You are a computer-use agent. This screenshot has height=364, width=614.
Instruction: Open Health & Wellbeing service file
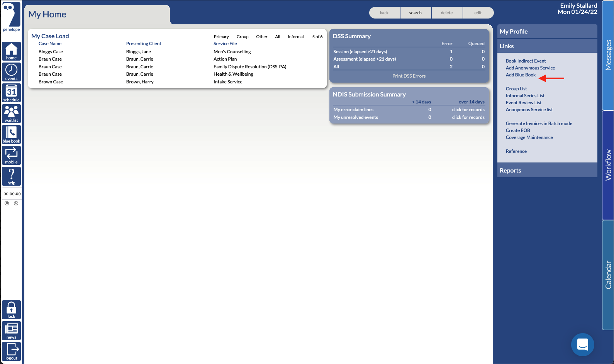(x=233, y=74)
